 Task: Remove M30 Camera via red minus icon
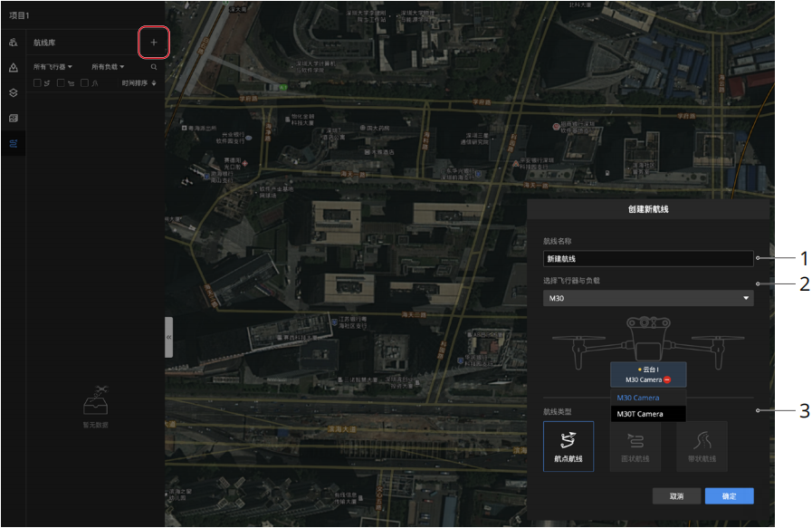[x=667, y=379]
